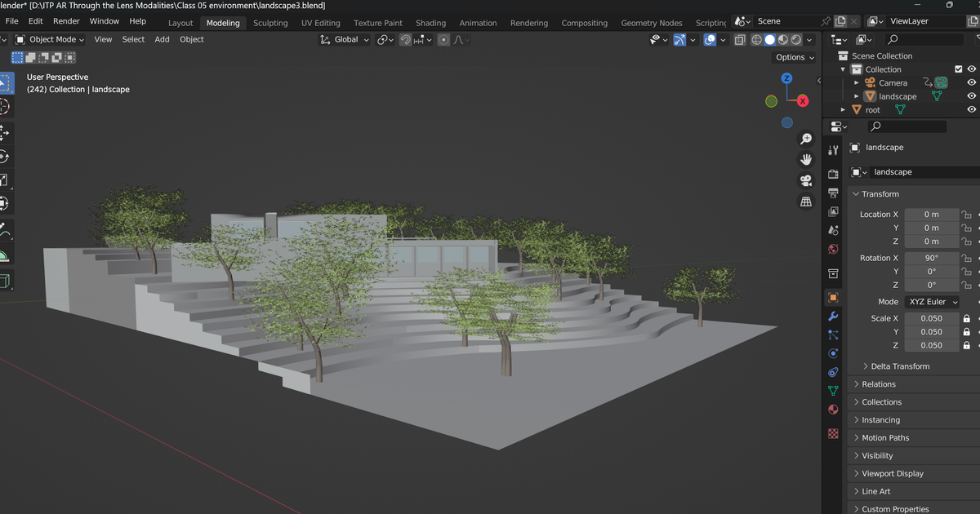
Task: Click the camera view icon in the viewport
Action: pyautogui.click(x=806, y=180)
